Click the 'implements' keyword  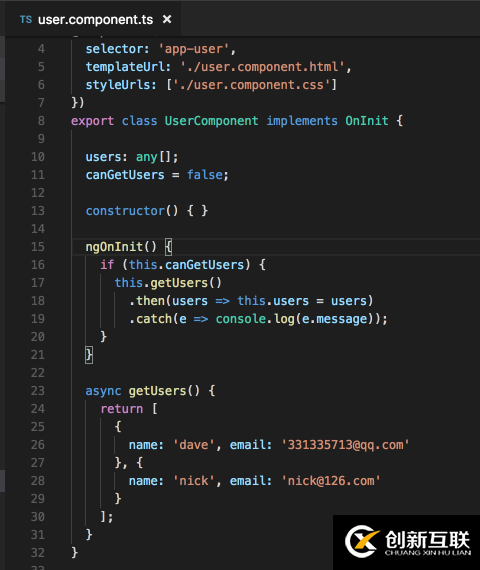[302, 121]
